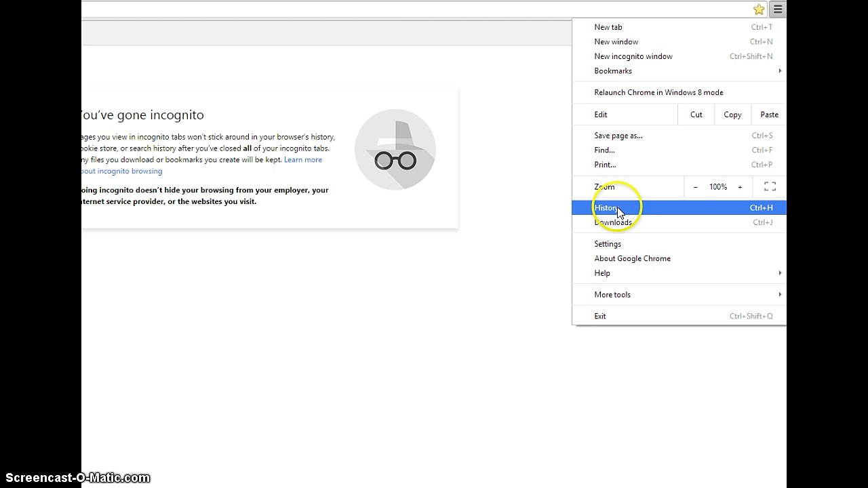The image size is (868, 488).
Task: Expand the More tools submenu
Action: 679,295
